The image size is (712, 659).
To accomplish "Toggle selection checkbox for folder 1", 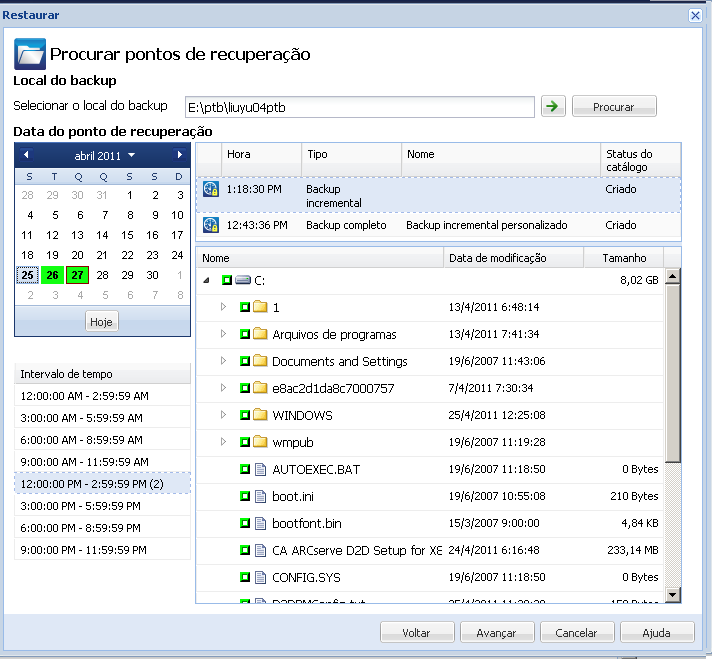I will pyautogui.click(x=245, y=307).
